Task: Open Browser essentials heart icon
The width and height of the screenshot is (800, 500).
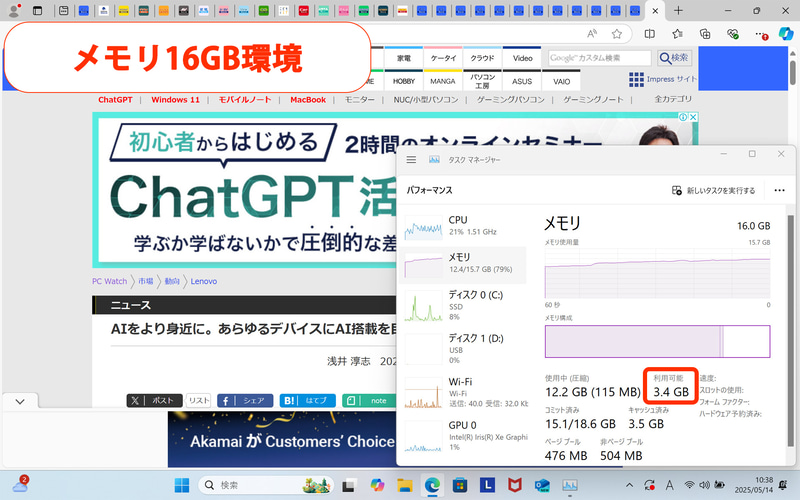Action: pos(733,34)
